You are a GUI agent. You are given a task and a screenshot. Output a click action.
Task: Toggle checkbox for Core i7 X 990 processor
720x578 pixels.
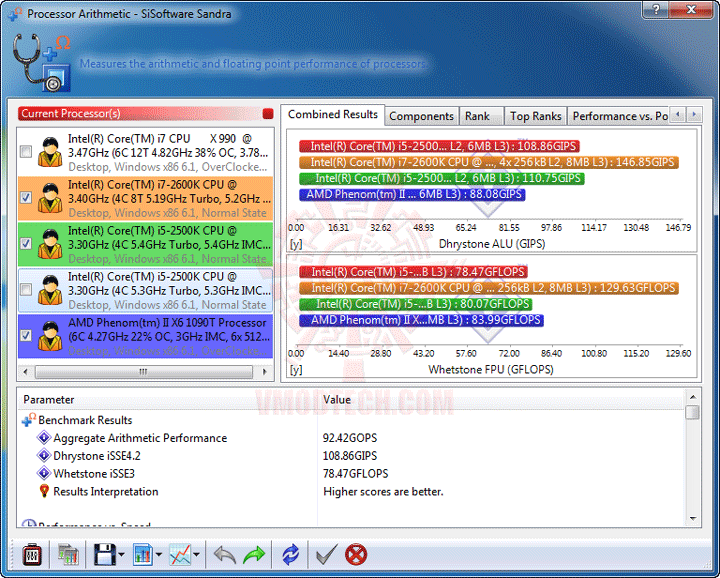[26, 152]
